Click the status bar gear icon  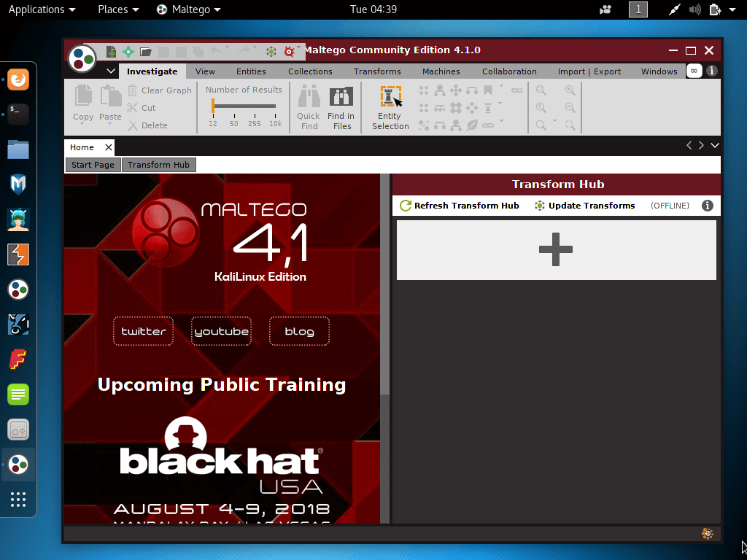[x=708, y=534]
